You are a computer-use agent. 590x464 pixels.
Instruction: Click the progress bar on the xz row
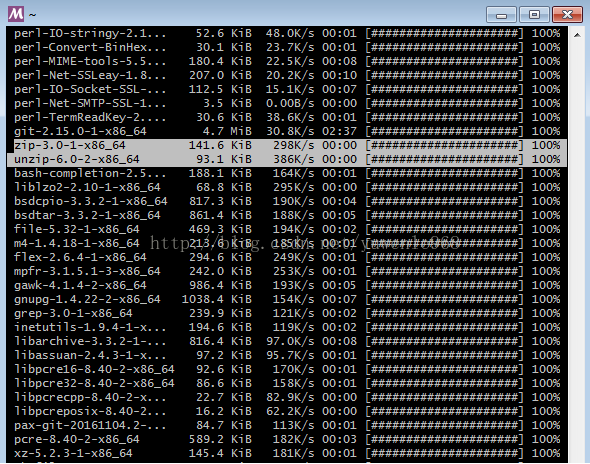(x=444, y=453)
